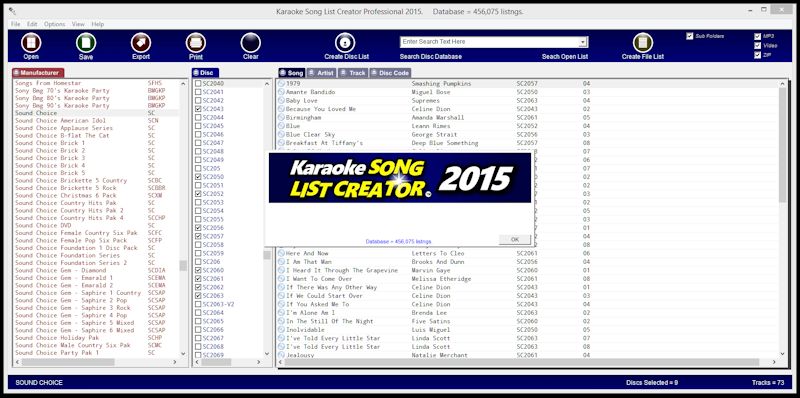Click the Disc list scroll down arrow
Screen dimensions: 800x398
267,353
